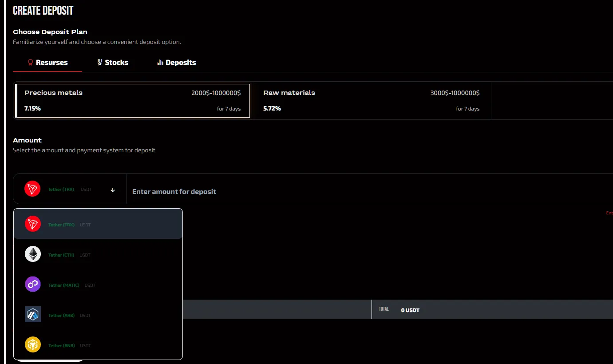This screenshot has width=613, height=364.
Task: Click the Ethereum icon in the dropdown list
Action: 33,254
